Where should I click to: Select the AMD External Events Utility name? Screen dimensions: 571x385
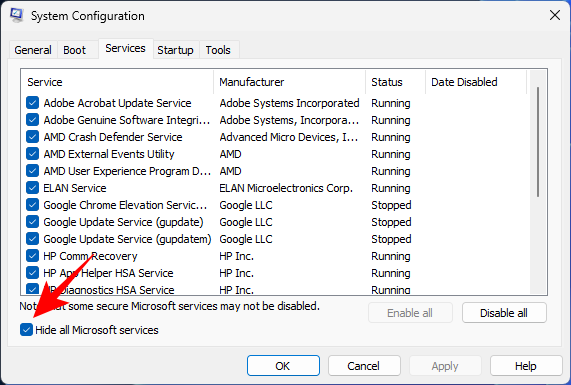[x=109, y=154]
